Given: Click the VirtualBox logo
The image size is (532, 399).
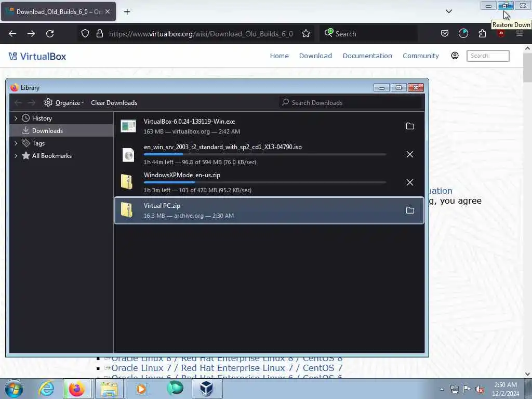Looking at the screenshot, I should pyautogui.click(x=37, y=56).
